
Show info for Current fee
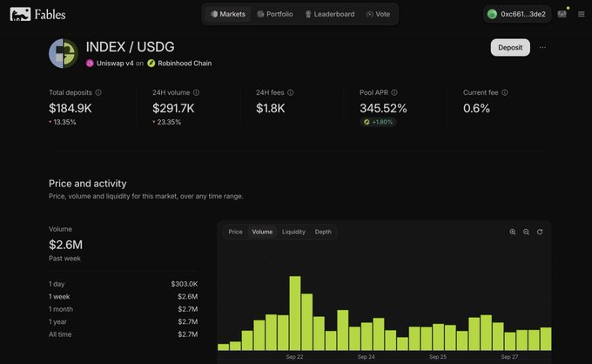pyautogui.click(x=505, y=92)
